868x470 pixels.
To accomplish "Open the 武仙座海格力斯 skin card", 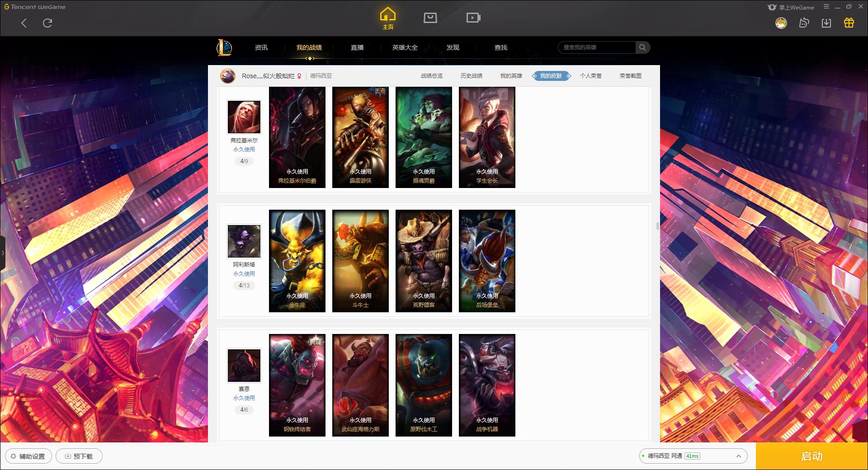I will pyautogui.click(x=360, y=385).
